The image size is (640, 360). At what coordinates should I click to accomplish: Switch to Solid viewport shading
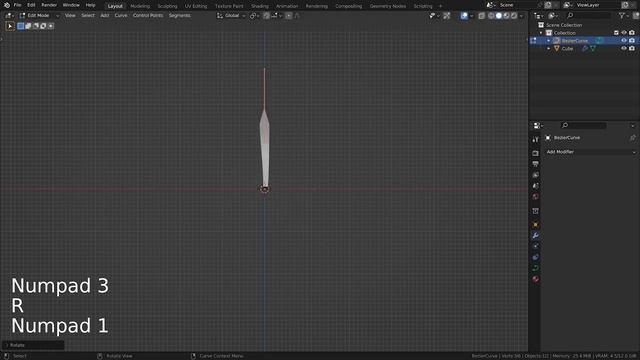(499, 16)
